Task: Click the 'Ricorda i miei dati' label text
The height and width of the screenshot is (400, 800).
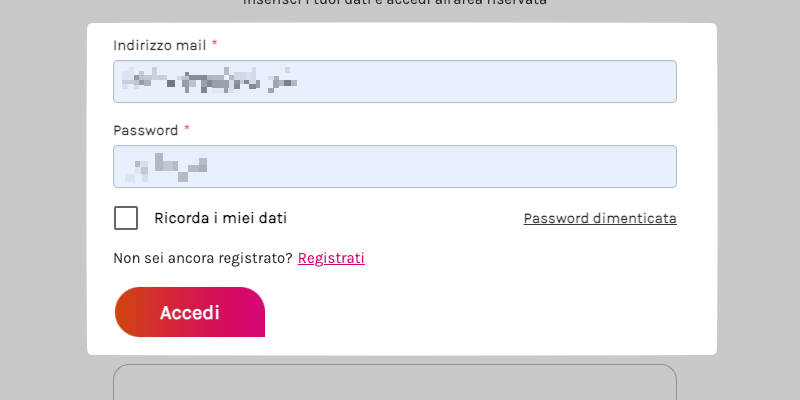Action: (220, 218)
